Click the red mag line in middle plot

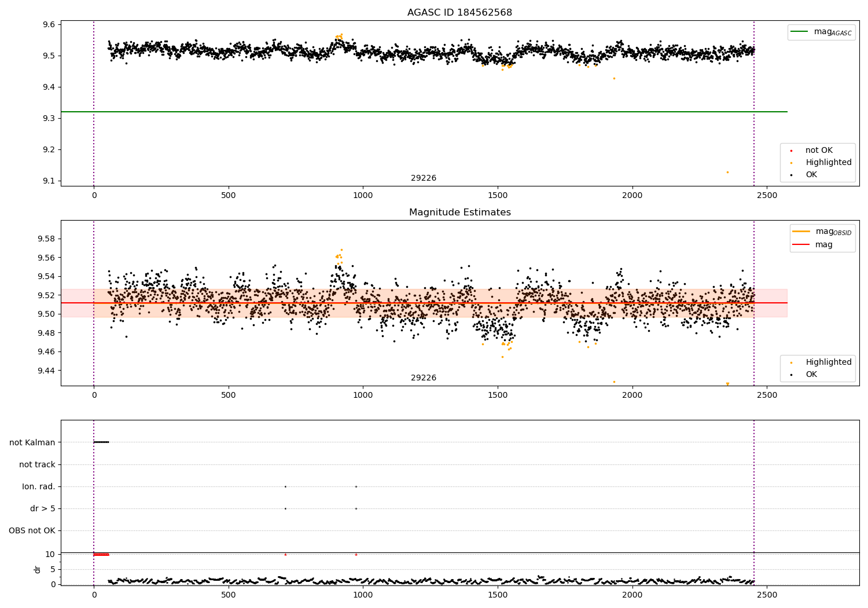(x=424, y=303)
